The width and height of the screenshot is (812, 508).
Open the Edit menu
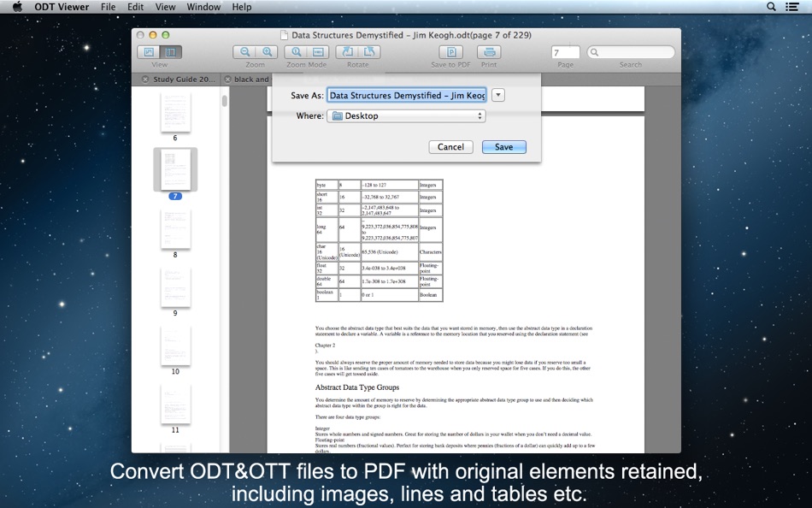[135, 7]
